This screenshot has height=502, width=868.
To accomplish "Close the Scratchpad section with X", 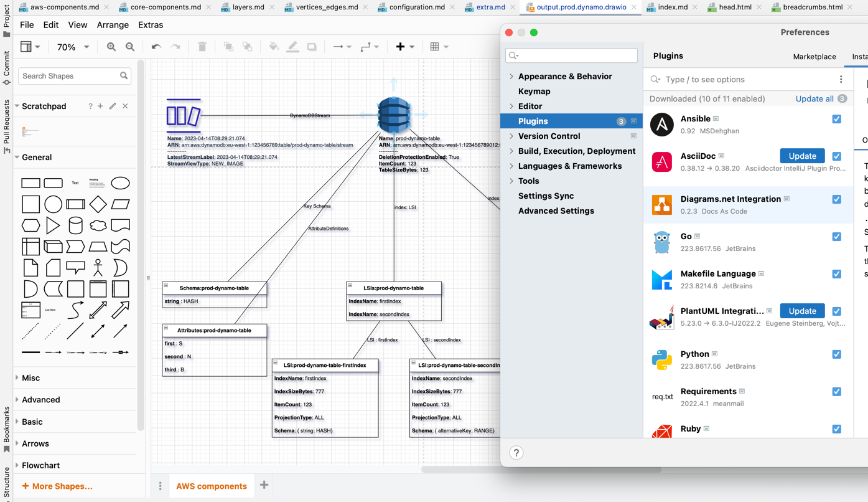I will point(125,107).
